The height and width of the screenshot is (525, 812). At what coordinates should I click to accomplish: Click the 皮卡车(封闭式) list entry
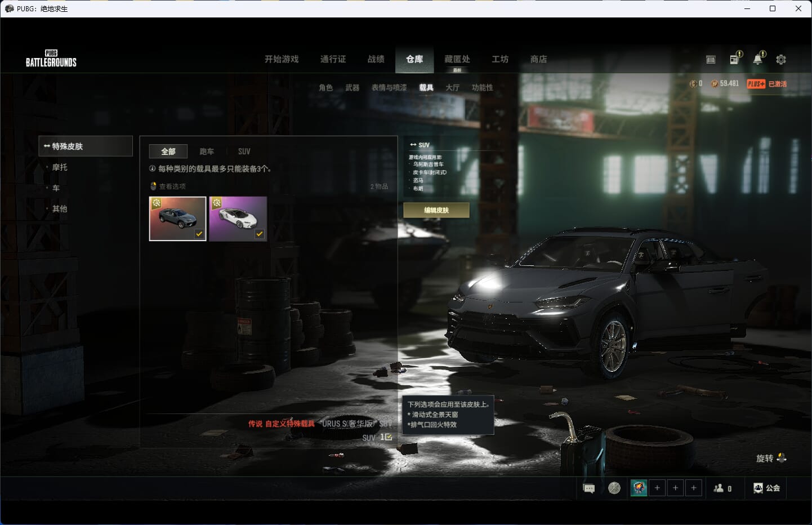[x=430, y=172]
